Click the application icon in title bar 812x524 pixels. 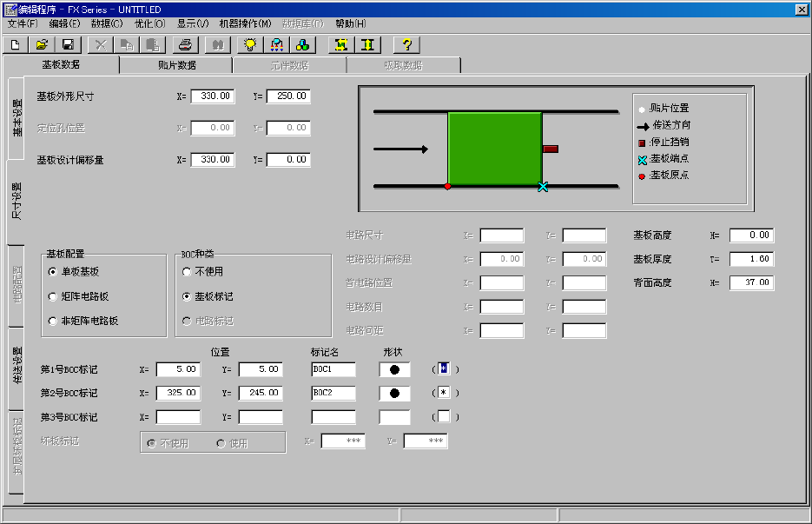[10, 10]
